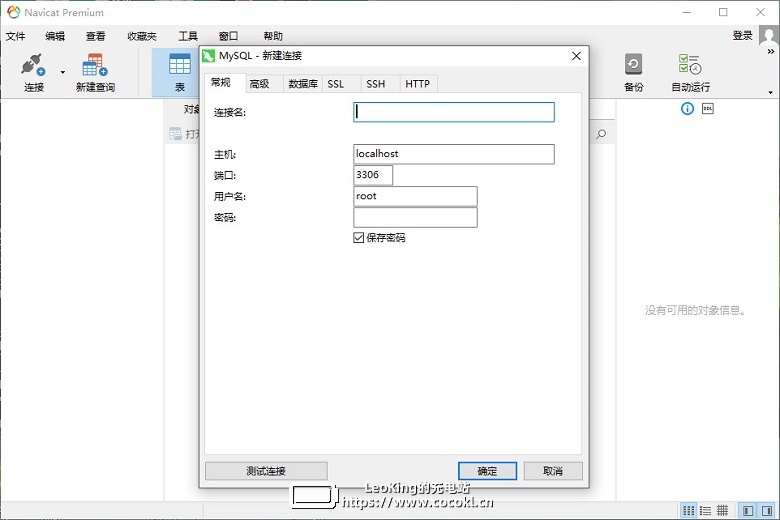Switch to the HTTP tab
Viewport: 780px width, 520px height.
point(418,84)
